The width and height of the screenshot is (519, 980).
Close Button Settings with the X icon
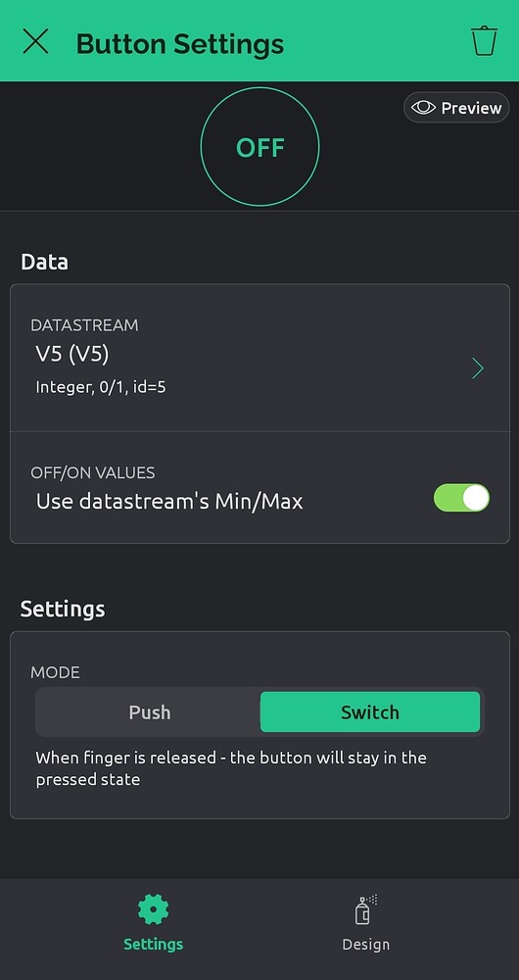click(35, 41)
